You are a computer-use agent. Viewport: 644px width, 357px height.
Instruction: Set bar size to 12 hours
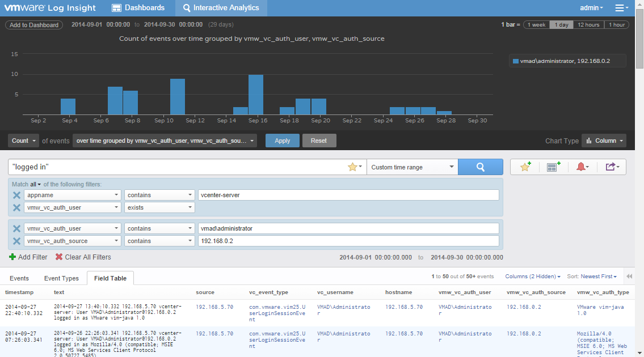(x=588, y=24)
